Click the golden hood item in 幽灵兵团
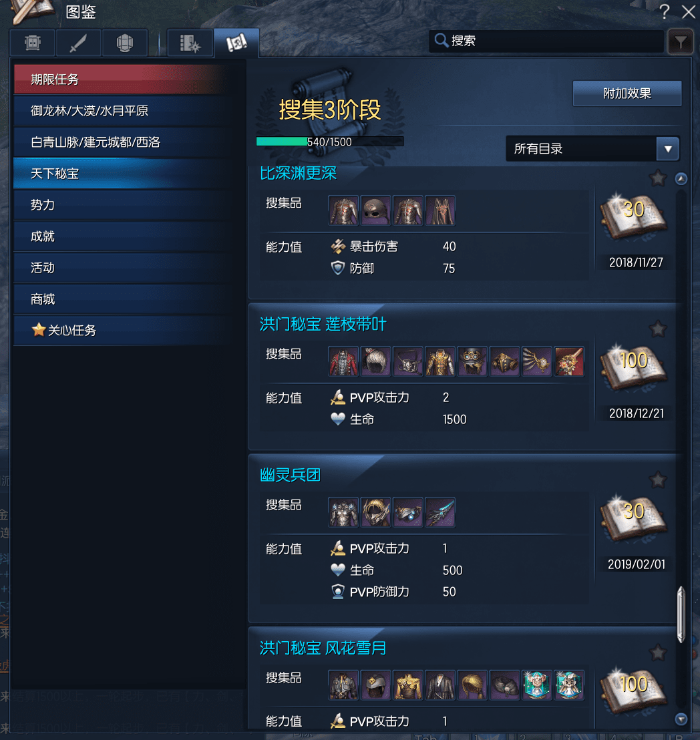 click(376, 512)
